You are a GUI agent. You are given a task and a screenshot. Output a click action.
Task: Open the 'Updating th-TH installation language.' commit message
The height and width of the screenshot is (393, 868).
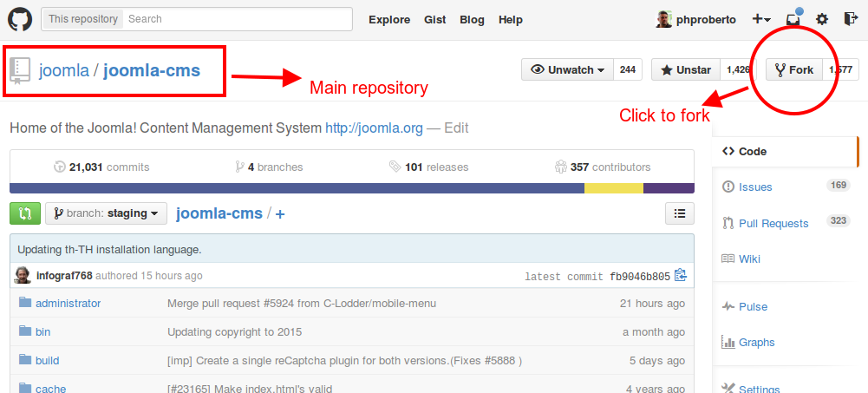[x=109, y=250]
